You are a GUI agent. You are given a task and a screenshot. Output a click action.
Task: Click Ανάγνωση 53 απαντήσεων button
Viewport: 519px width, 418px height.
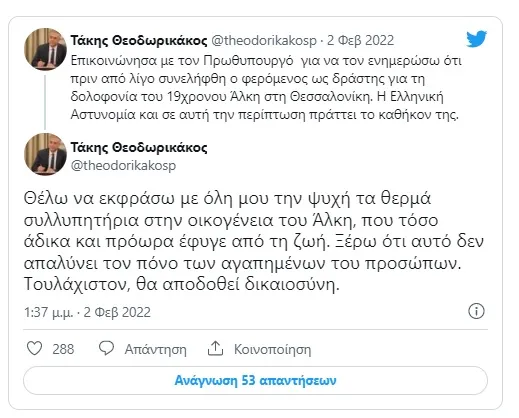(x=255, y=380)
